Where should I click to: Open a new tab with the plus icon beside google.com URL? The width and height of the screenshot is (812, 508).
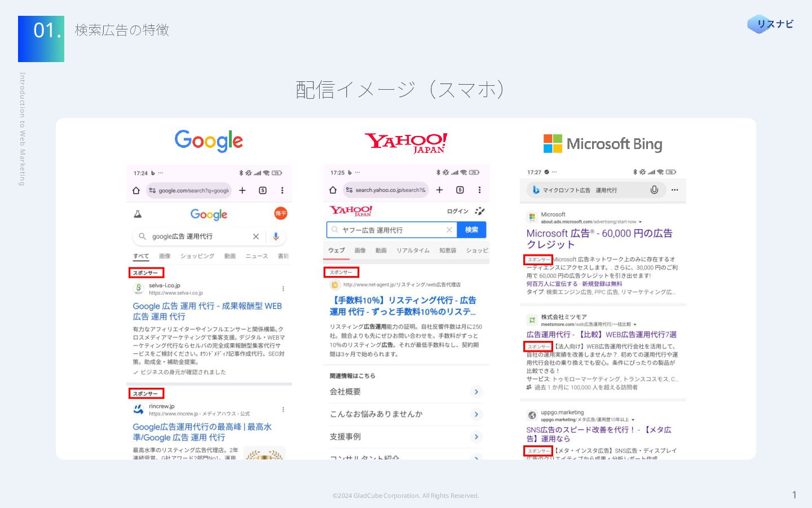242,191
